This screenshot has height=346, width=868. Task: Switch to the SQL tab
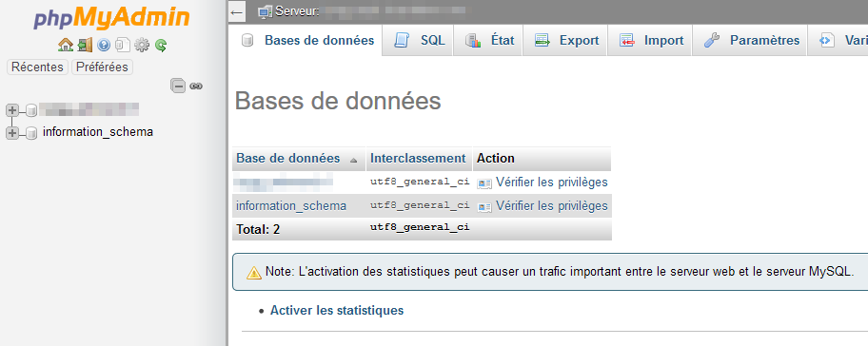pyautogui.click(x=419, y=40)
